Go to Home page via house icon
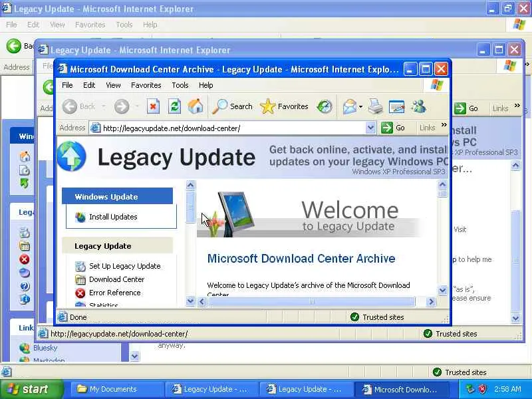532x399 pixels. click(196, 106)
